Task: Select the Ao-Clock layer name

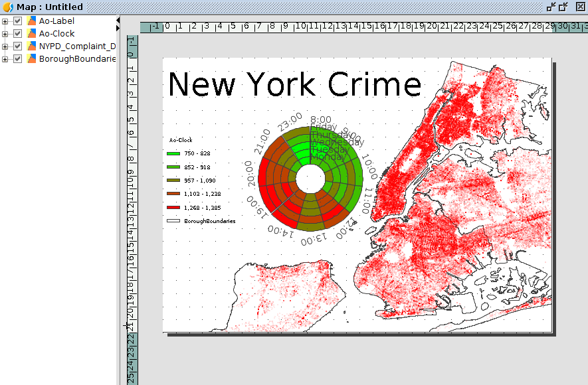Action: pos(56,34)
